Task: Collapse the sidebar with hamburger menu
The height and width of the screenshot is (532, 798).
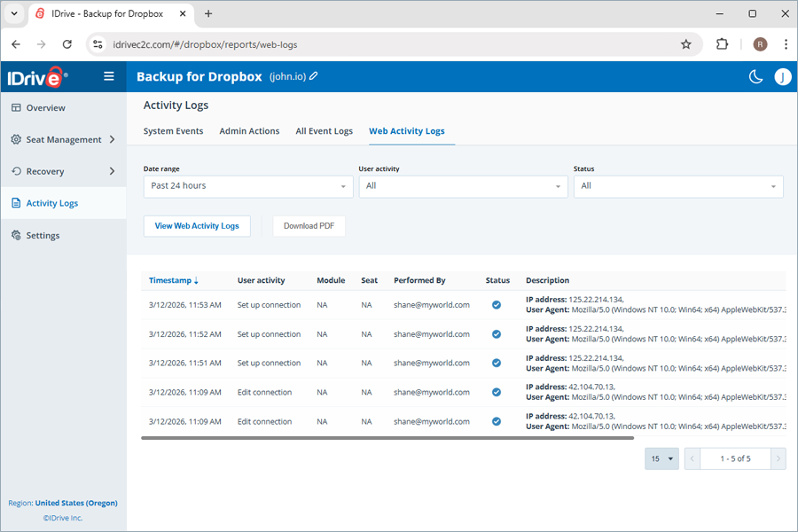Action: tap(108, 76)
